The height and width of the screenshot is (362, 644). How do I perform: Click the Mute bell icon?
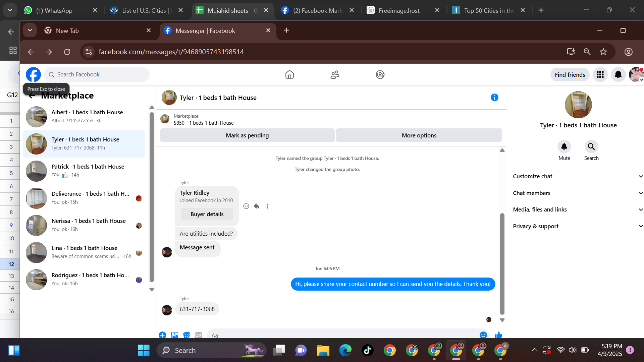tap(564, 147)
